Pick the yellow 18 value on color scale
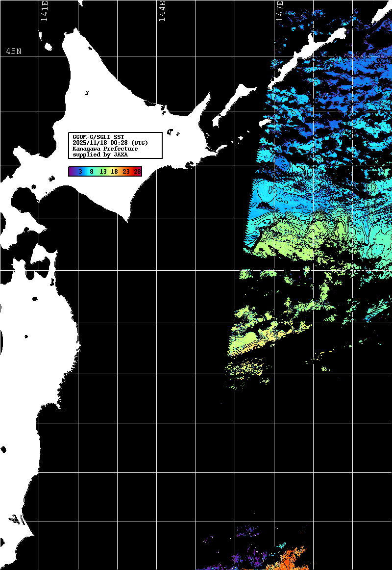The image size is (392, 570). (115, 172)
